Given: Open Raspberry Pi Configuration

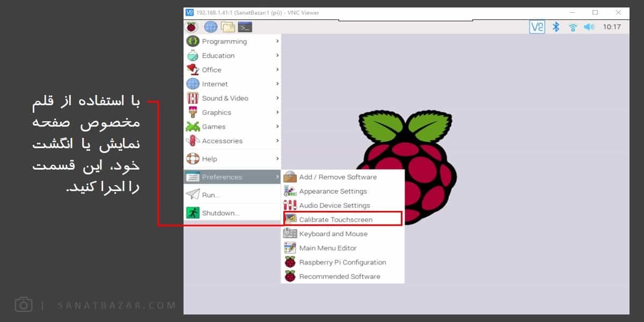Looking at the screenshot, I should 342,262.
